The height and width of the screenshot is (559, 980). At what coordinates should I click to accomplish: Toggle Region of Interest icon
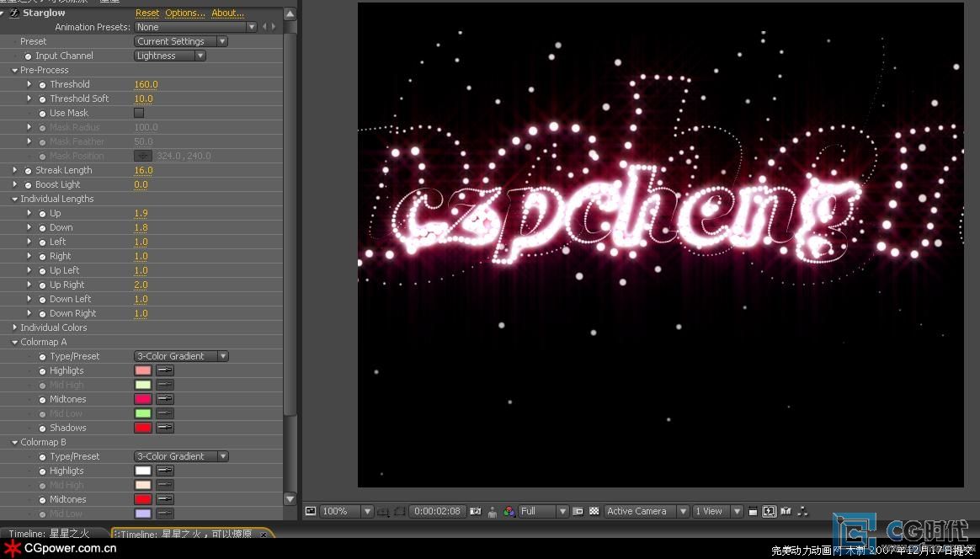pos(578,511)
